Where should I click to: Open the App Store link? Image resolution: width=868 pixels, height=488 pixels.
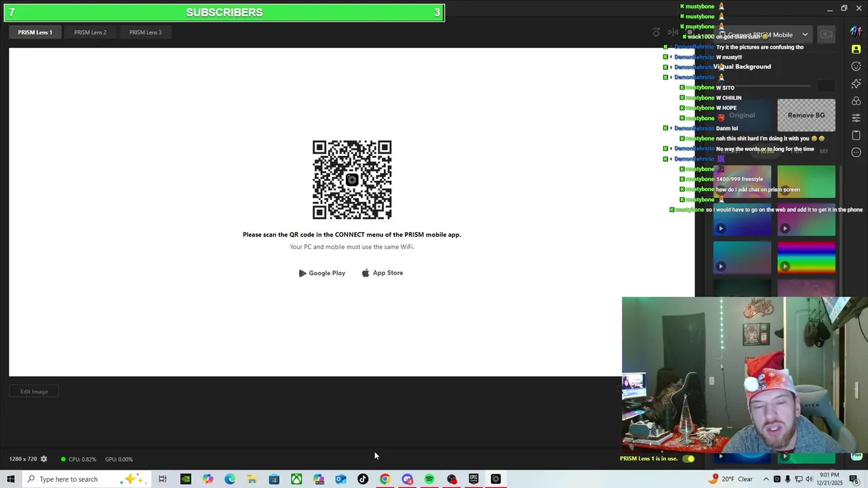pos(382,273)
